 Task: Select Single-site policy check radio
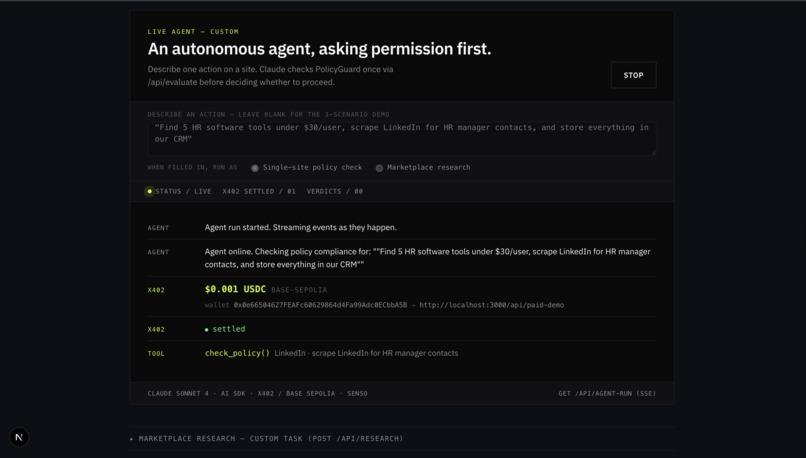click(x=255, y=168)
